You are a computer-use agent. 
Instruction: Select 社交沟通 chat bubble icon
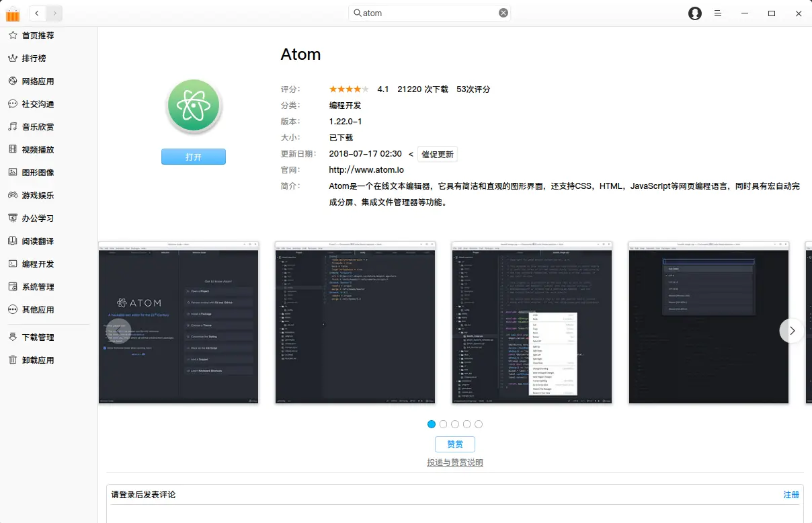click(x=12, y=104)
